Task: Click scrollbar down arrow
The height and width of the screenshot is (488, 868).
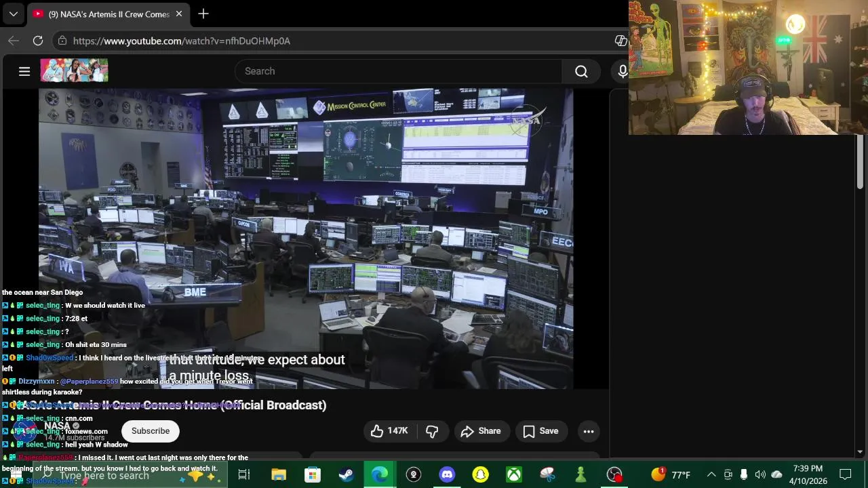Action: (x=860, y=452)
